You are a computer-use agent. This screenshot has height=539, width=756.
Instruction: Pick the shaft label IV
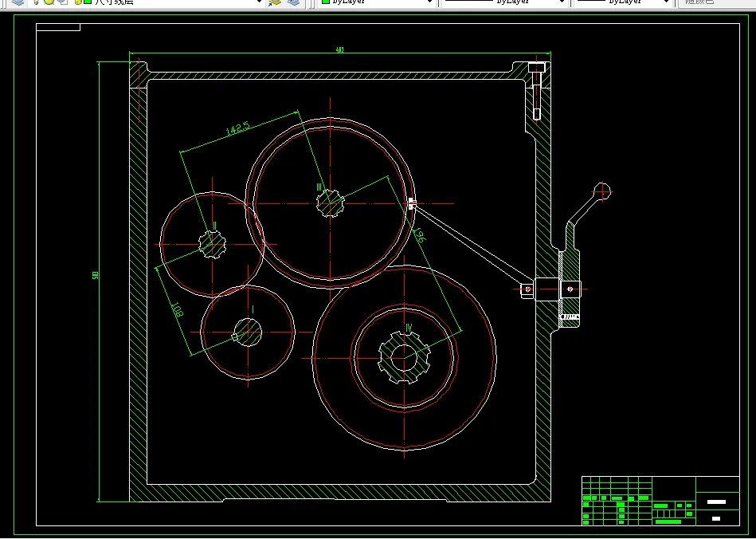(x=409, y=329)
